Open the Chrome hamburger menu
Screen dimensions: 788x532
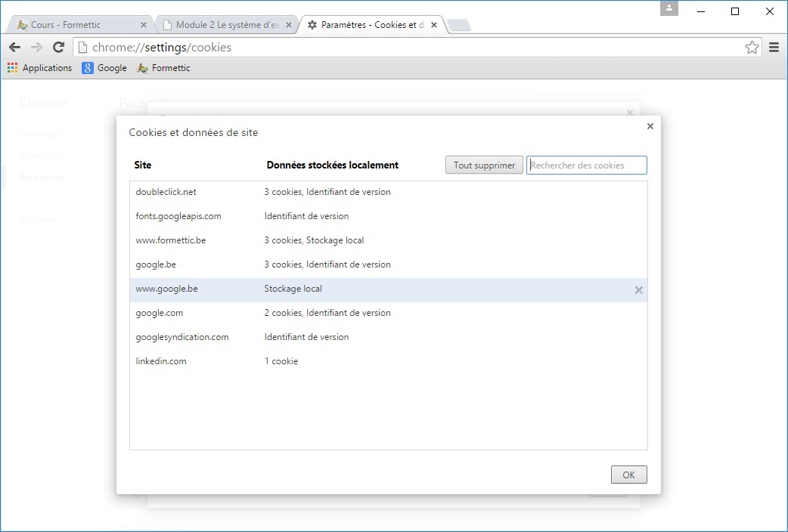pos(774,47)
